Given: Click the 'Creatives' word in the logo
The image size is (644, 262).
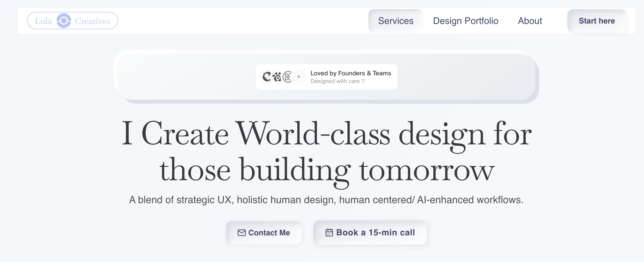Looking at the screenshot, I should tap(93, 21).
